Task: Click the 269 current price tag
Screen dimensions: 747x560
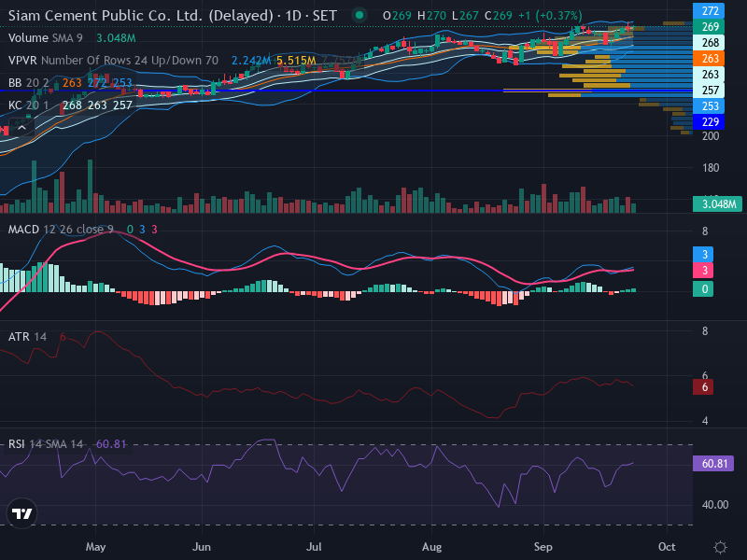Action: pyautogui.click(x=709, y=27)
